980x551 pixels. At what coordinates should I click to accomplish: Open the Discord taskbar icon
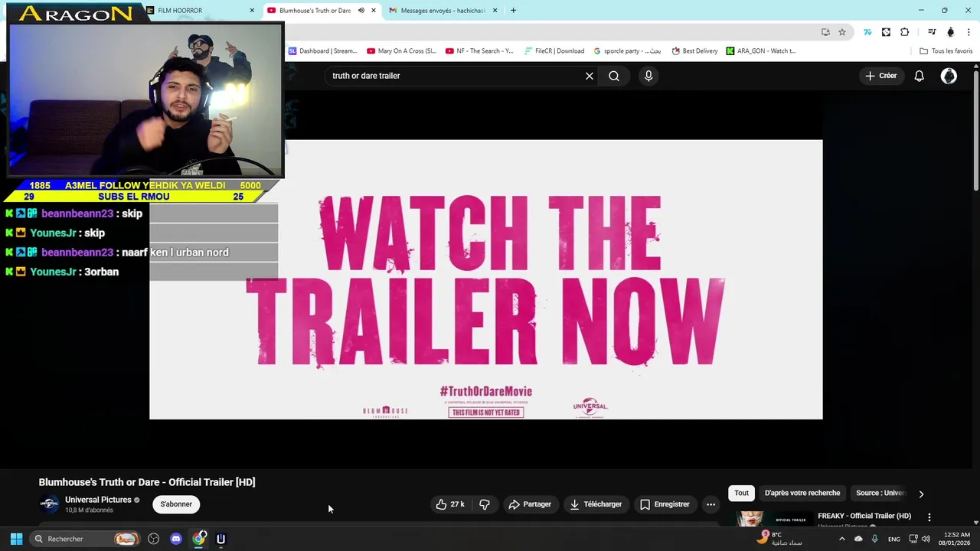click(x=176, y=539)
